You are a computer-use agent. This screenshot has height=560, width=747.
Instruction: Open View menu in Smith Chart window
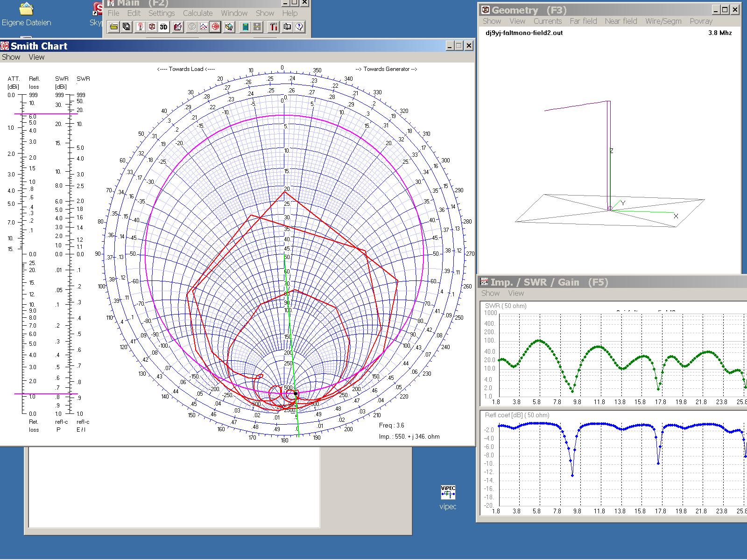pos(36,57)
